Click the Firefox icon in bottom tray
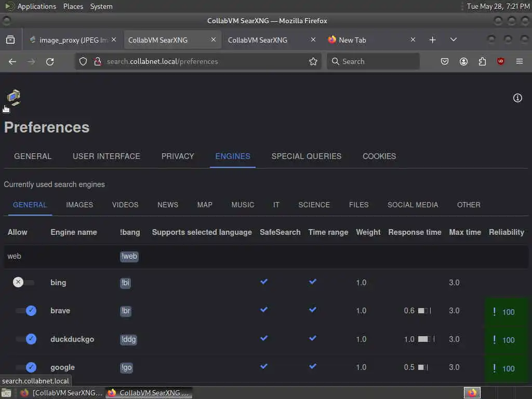This screenshot has height=399, width=532. (472, 393)
